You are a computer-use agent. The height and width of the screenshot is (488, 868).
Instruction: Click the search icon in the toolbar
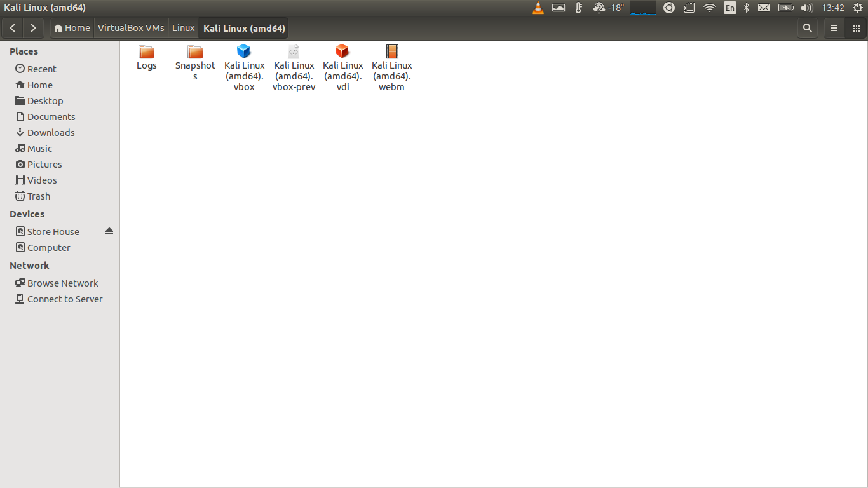[x=807, y=28]
